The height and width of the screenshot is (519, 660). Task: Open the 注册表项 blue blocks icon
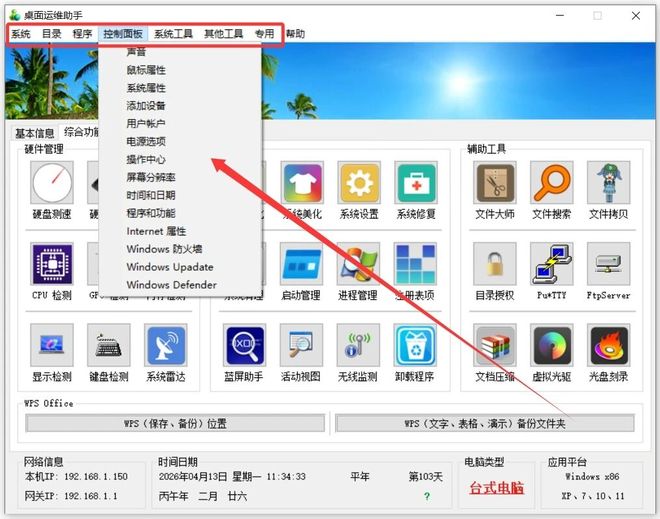click(x=415, y=264)
